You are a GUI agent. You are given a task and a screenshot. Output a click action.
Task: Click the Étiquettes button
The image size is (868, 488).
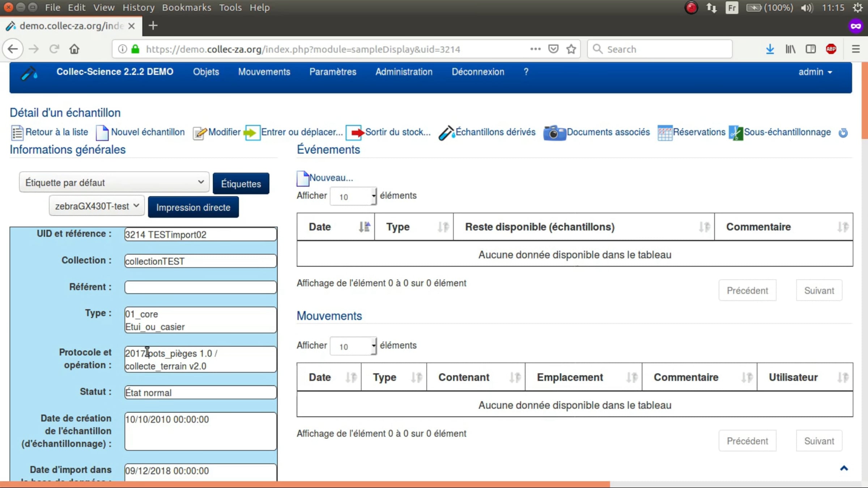coord(241,184)
